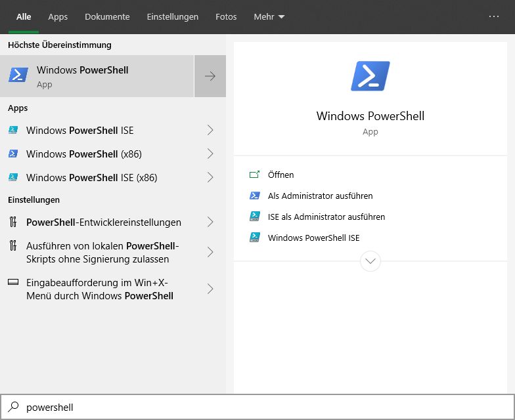Expand the Windows PowerShell (x86) result arrow
The height and width of the screenshot is (420, 515).
pos(210,154)
